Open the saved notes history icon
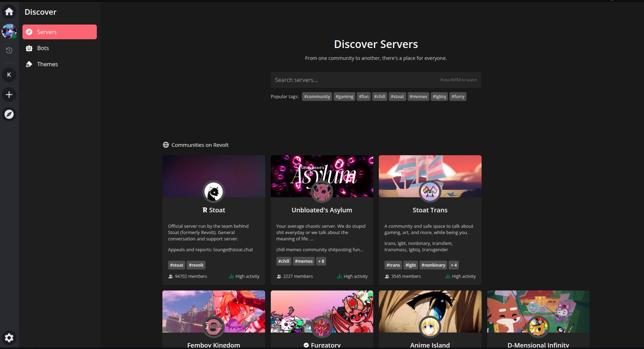Image resolution: width=644 pixels, height=349 pixels. pyautogui.click(x=9, y=50)
